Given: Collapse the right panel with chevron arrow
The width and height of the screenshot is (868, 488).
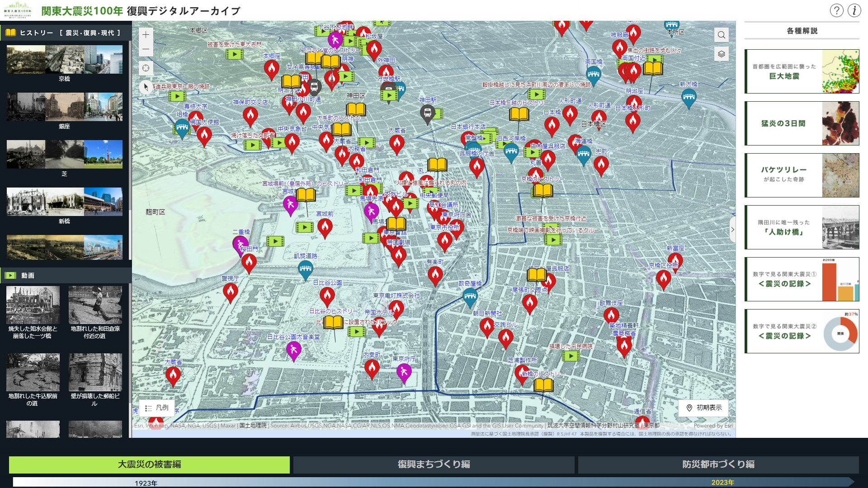Looking at the screenshot, I should 732,230.
